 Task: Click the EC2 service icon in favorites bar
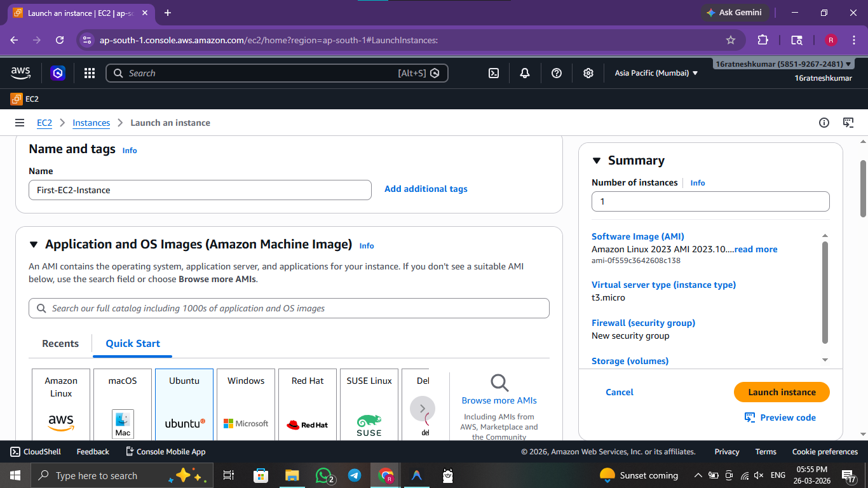[17, 99]
